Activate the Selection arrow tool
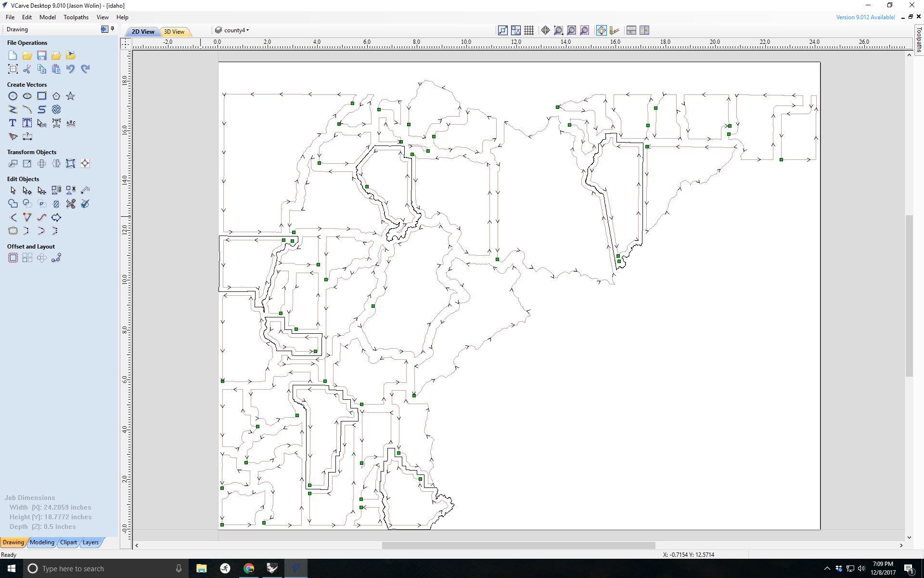The width and height of the screenshot is (924, 578). point(13,190)
